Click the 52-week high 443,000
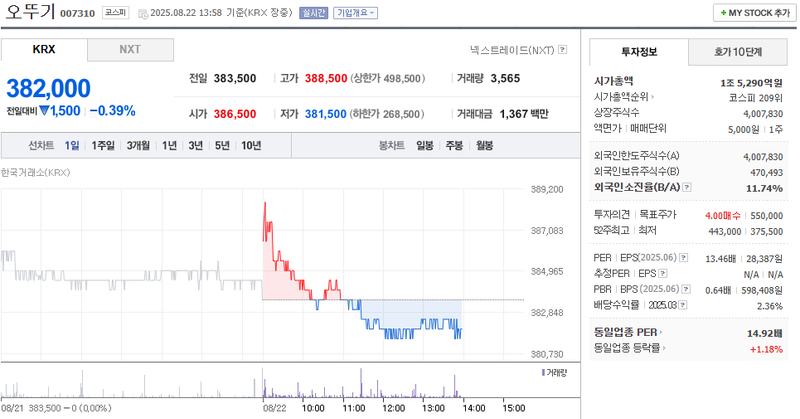Viewport: 800px width, 419px height. click(724, 232)
